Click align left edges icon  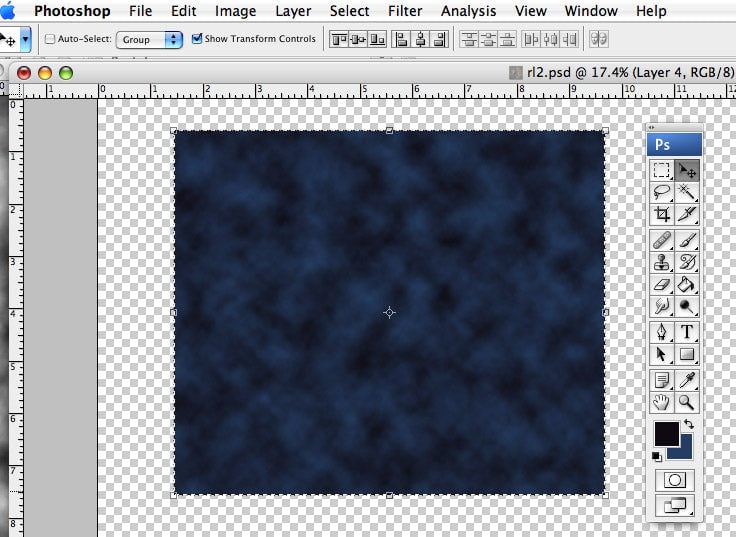(x=401, y=40)
